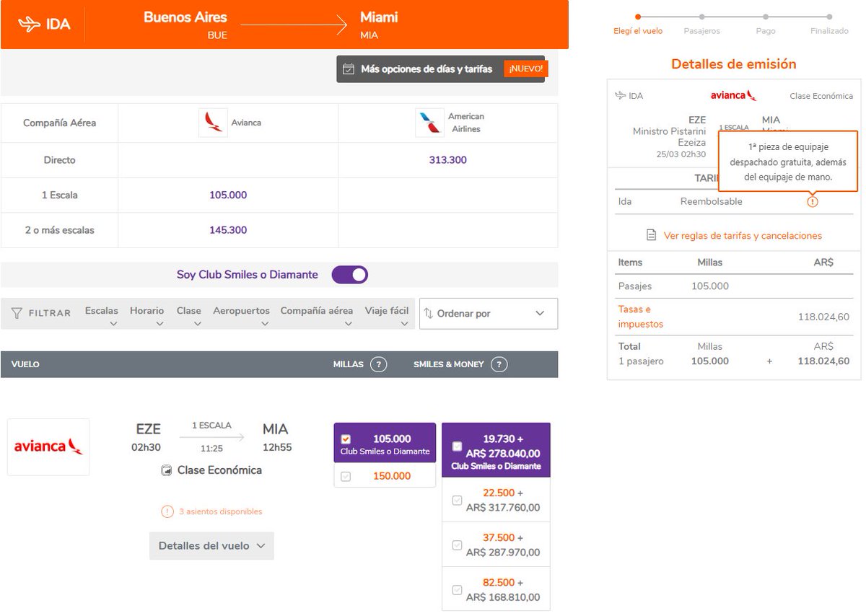Image resolution: width=866 pixels, height=616 pixels.
Task: Click calendar icon in Más opciones button
Action: (349, 69)
